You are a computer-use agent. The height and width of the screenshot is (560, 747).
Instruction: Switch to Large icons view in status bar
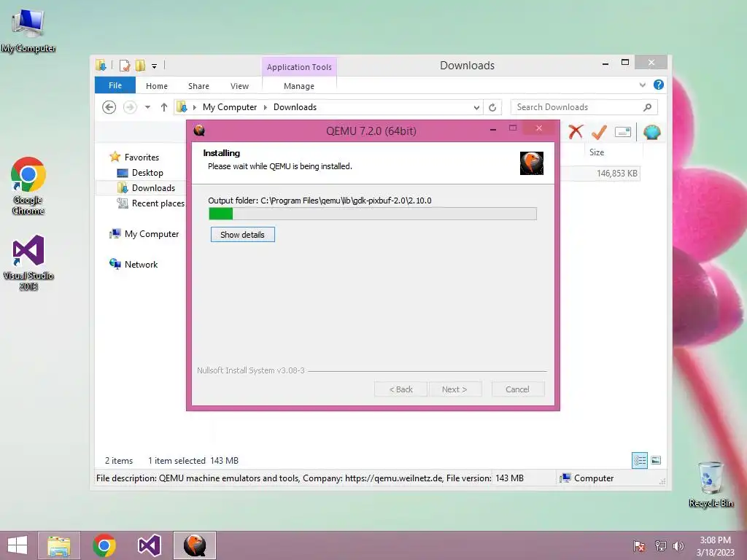(656, 461)
